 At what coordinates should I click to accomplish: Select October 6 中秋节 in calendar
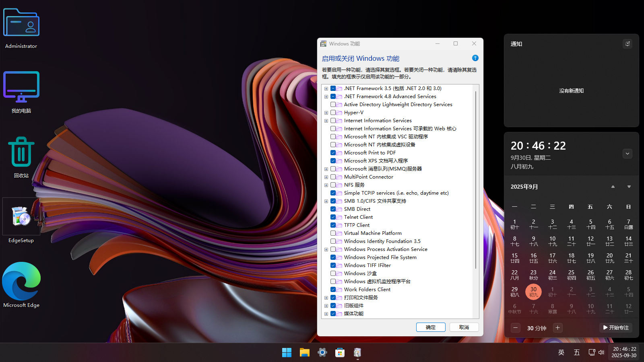pyautogui.click(x=514, y=309)
